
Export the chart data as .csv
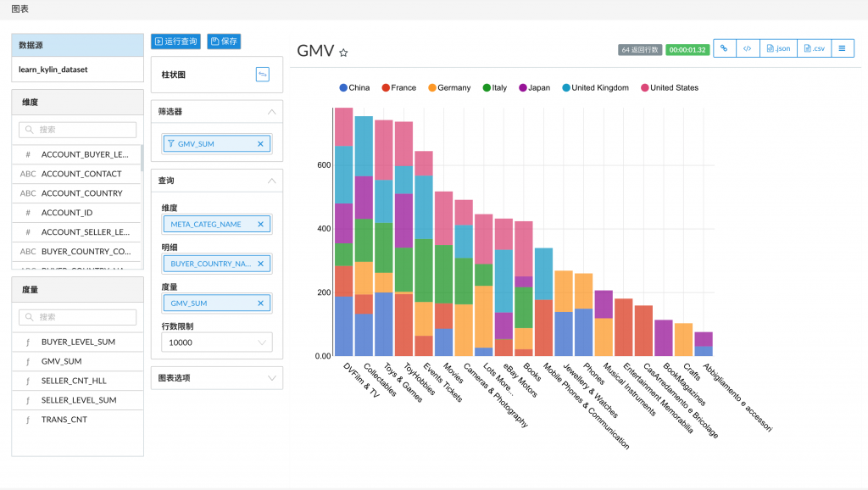(x=813, y=49)
